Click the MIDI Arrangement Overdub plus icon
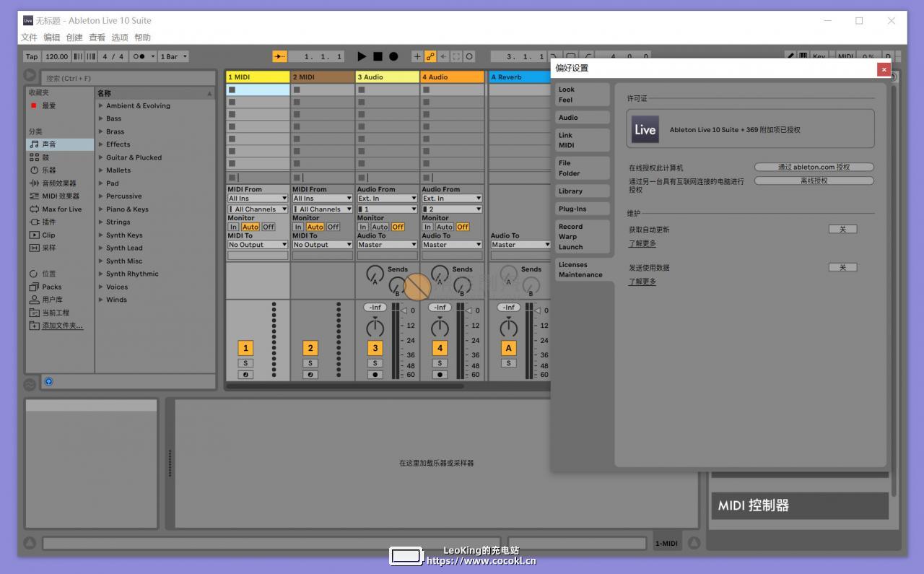Viewport: 924px width, 574px height. tap(417, 56)
